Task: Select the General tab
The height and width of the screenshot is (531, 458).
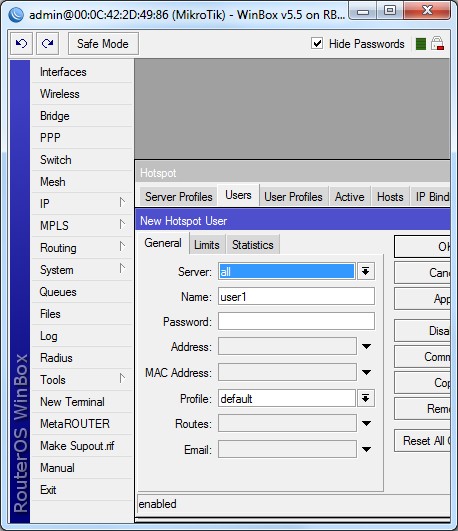Action: (163, 243)
